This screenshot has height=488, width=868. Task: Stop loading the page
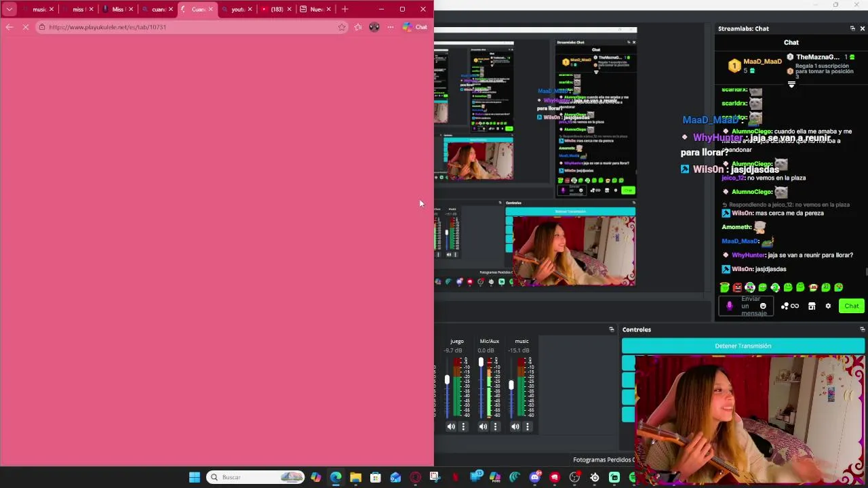(x=26, y=27)
